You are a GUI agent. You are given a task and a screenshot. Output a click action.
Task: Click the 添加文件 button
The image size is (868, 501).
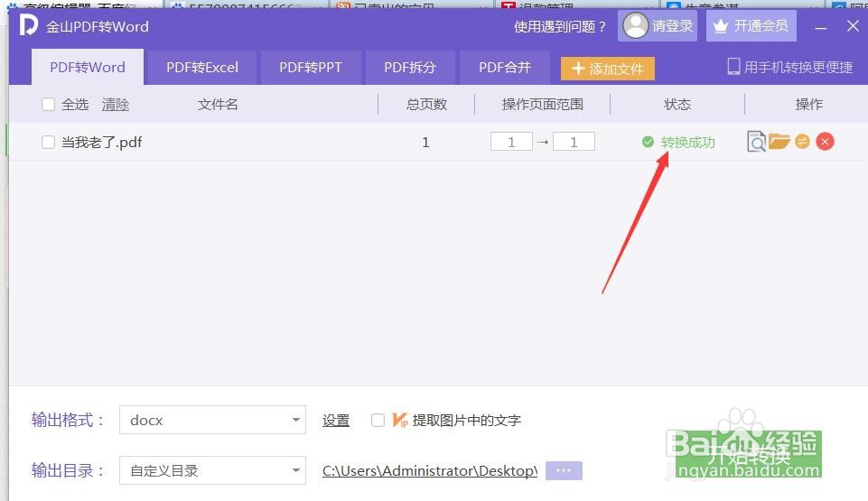click(x=607, y=69)
